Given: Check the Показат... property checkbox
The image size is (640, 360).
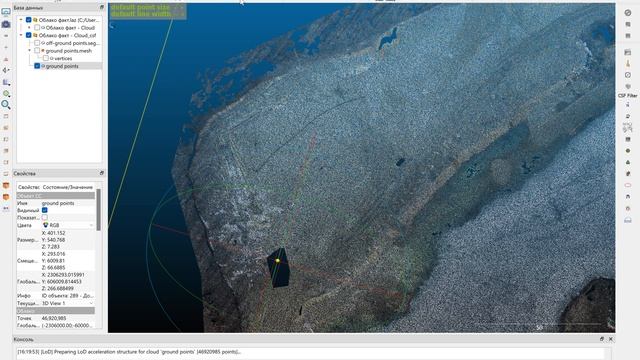Looking at the screenshot, I should pyautogui.click(x=44, y=218).
